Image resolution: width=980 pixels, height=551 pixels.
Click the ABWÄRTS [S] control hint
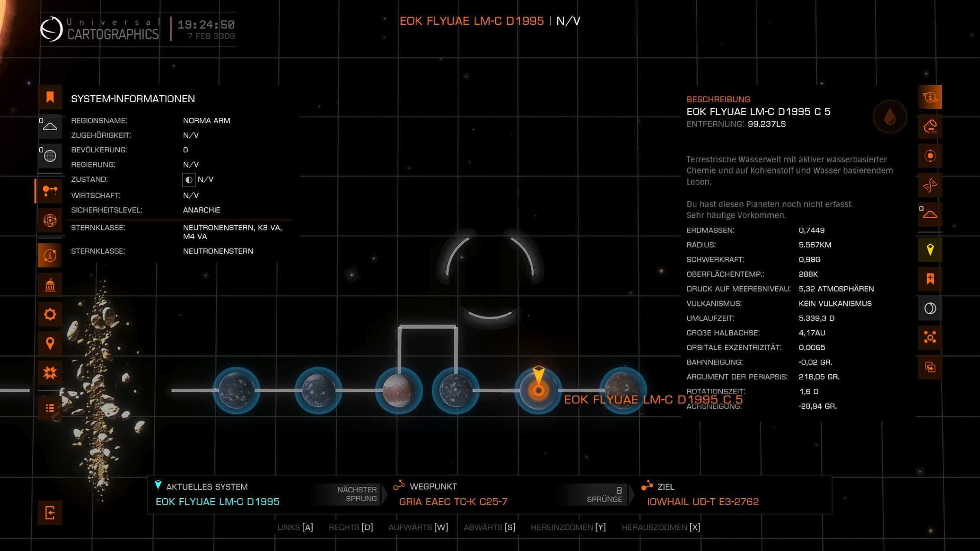(489, 527)
